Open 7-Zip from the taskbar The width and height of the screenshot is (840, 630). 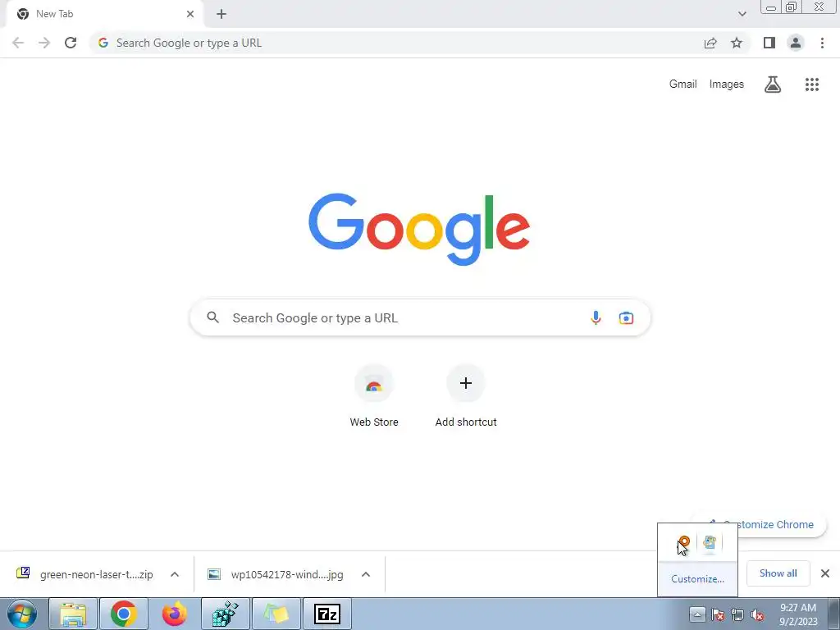click(x=327, y=614)
